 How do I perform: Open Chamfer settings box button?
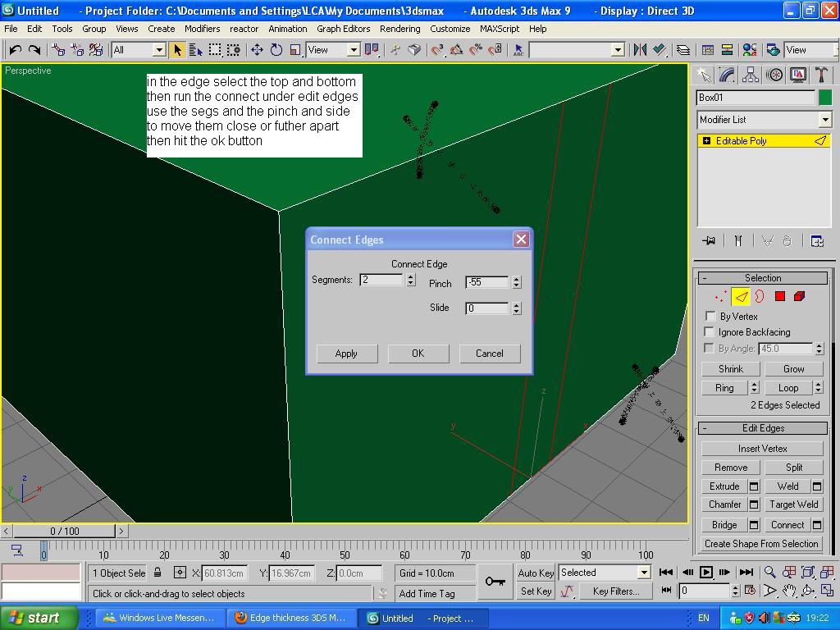[x=754, y=504]
